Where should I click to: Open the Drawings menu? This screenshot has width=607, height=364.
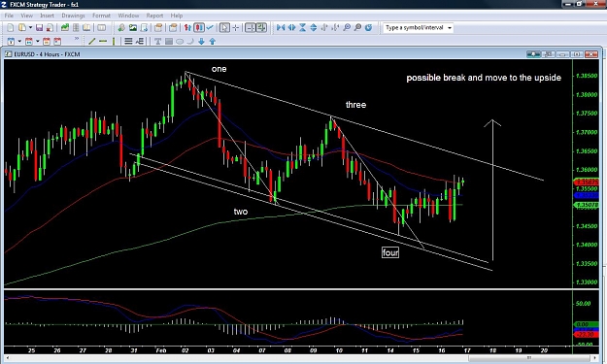(x=73, y=16)
